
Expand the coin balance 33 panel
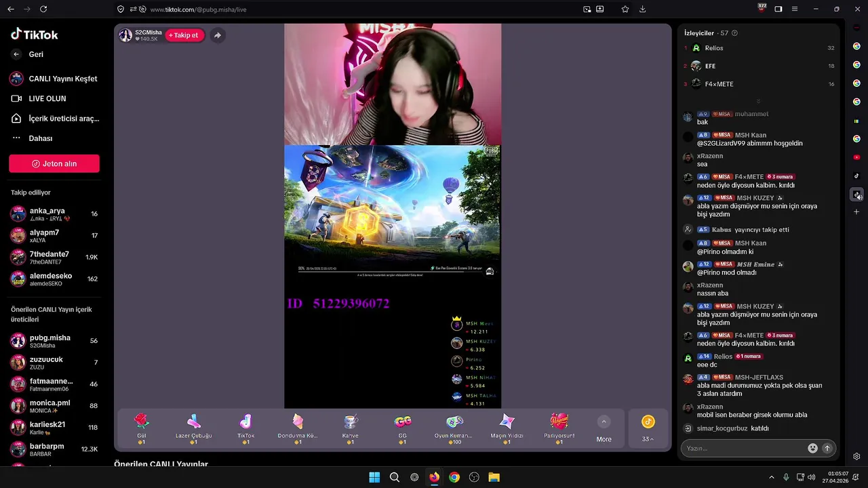coord(648,430)
